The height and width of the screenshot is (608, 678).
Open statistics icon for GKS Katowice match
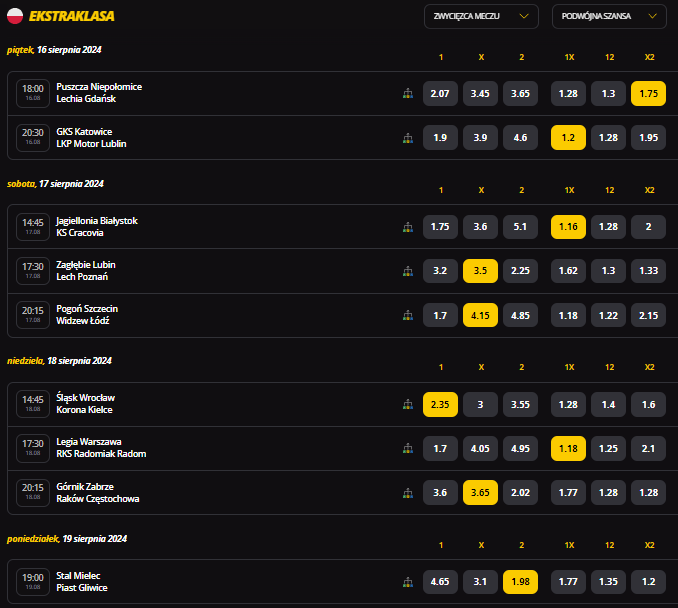(x=407, y=138)
